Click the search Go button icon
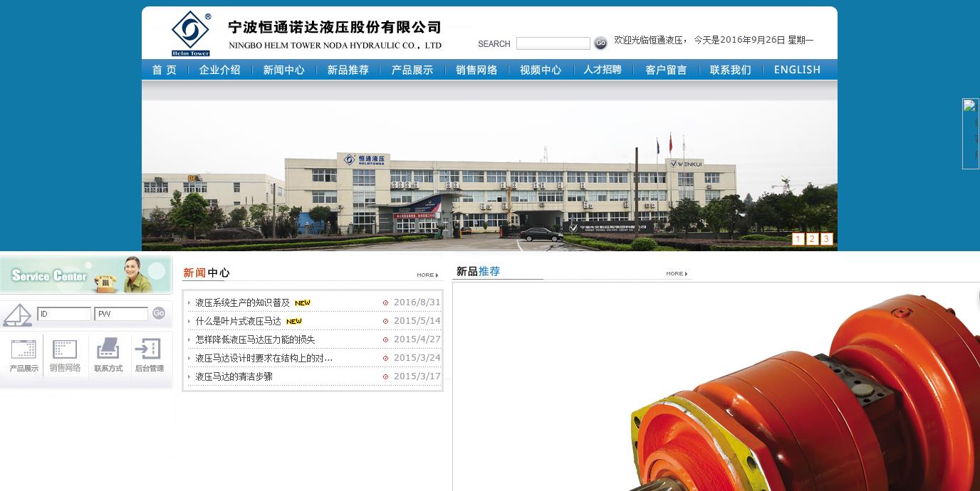 click(x=600, y=43)
